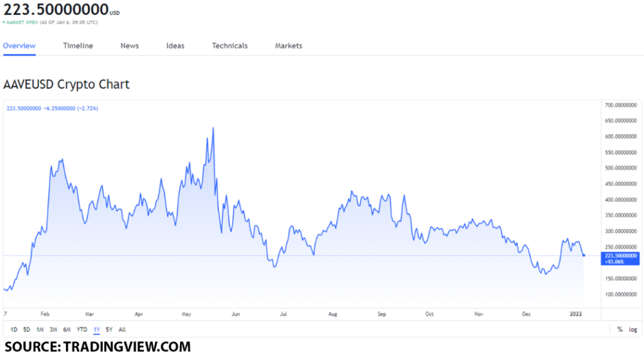
Task: Toggle log scale on chart
Action: [x=633, y=329]
